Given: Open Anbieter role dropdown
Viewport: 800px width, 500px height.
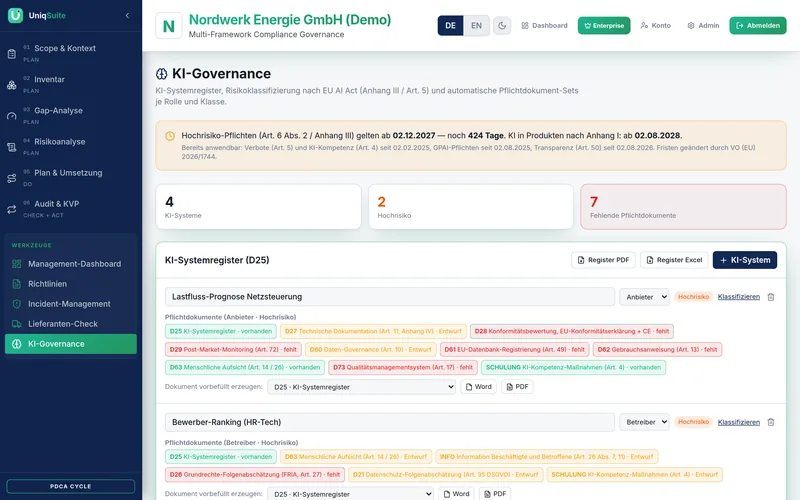Looking at the screenshot, I should 644,296.
